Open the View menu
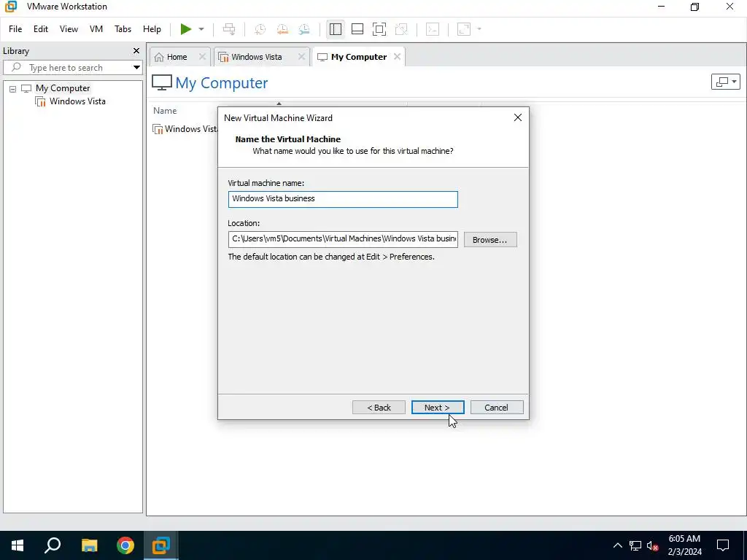Image resolution: width=747 pixels, height=560 pixels. point(69,29)
